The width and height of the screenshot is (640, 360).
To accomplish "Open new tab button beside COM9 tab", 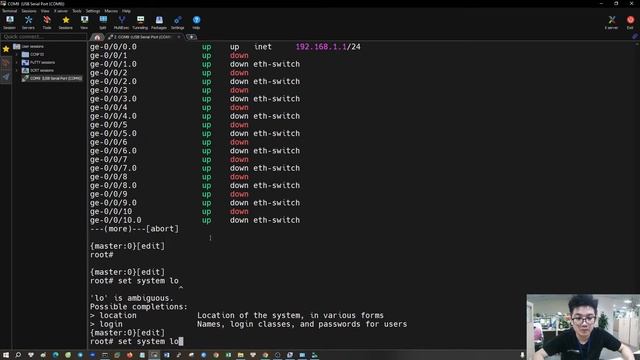I will [191, 37].
